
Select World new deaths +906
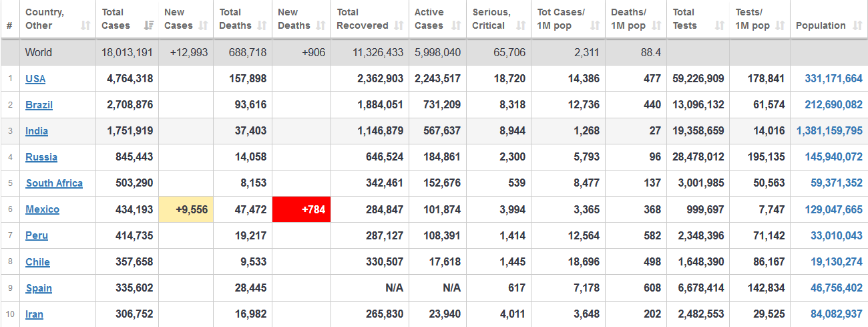coord(313,52)
